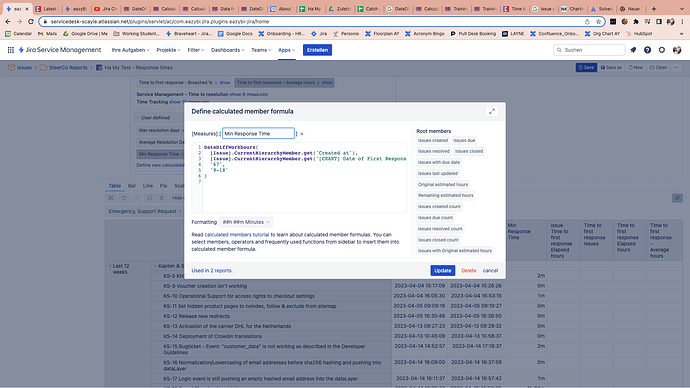Open the browser three-dot menu

click(x=683, y=22)
